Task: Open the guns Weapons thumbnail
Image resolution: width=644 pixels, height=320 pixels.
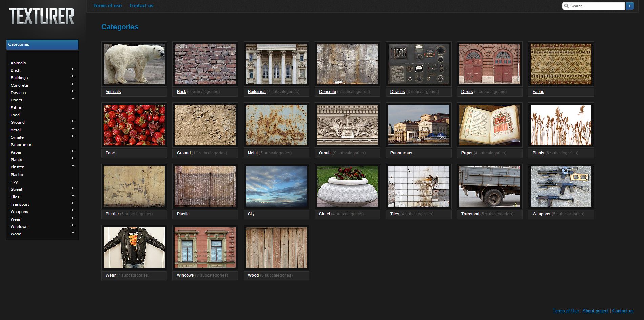Action: [x=561, y=186]
